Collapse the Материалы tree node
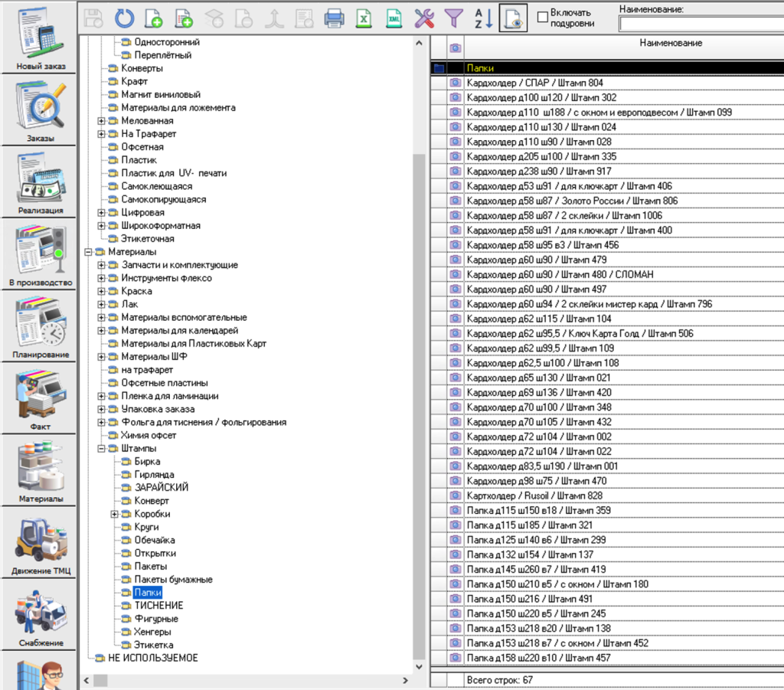 point(89,252)
